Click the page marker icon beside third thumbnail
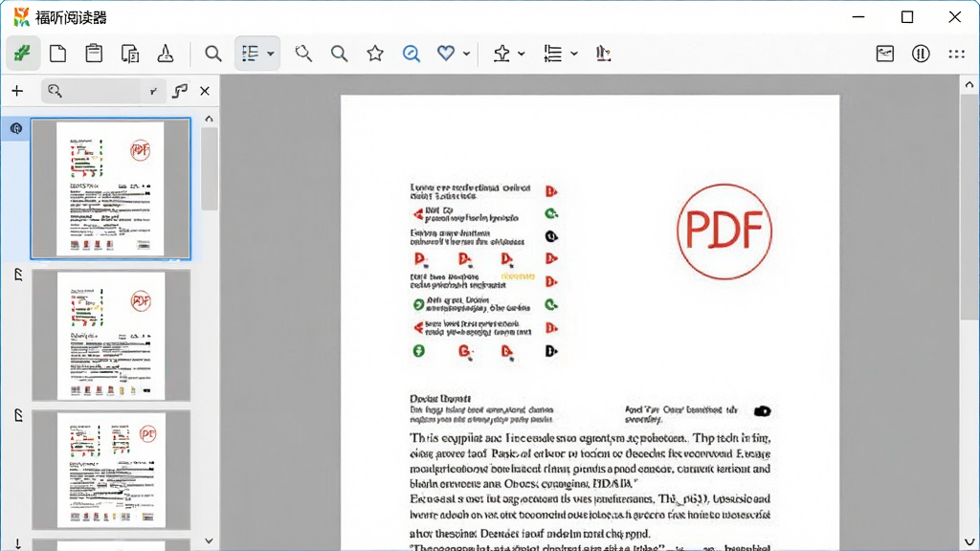 pyautogui.click(x=18, y=415)
